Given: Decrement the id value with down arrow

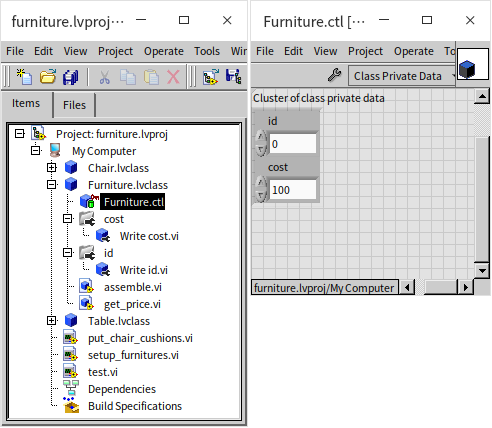Looking at the screenshot, I should tap(261, 150).
